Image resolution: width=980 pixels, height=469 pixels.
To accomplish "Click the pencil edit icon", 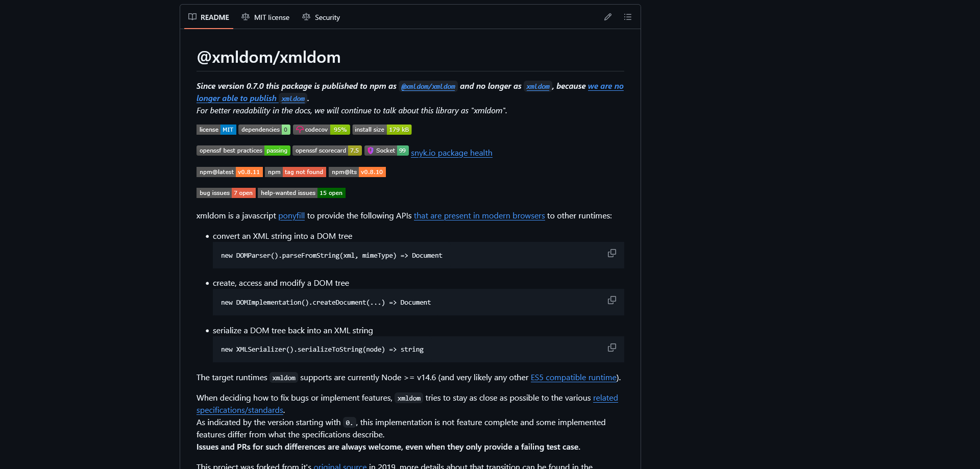I will pos(607,17).
